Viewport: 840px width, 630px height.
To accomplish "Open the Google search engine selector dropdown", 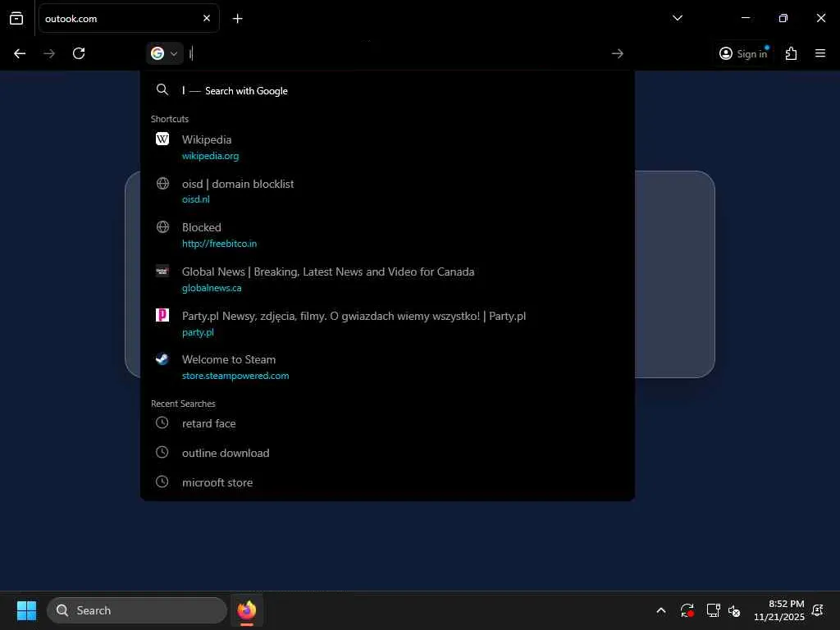I will (x=164, y=53).
